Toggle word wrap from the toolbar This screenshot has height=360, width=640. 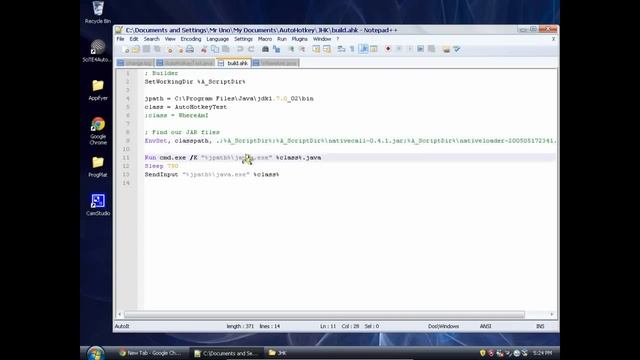(x=341, y=49)
